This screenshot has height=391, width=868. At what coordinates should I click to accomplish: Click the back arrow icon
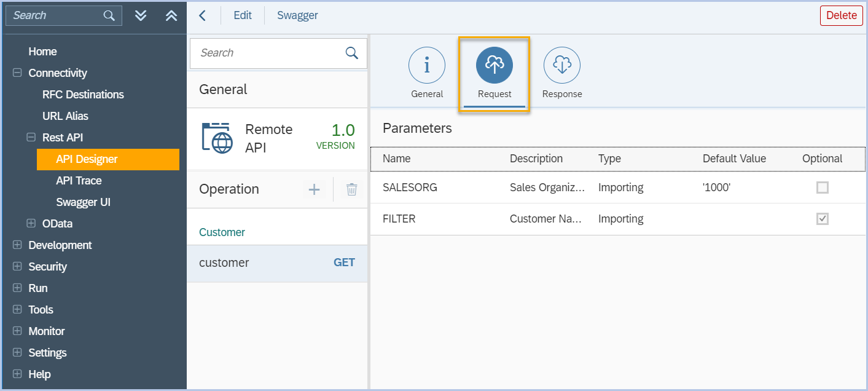pyautogui.click(x=202, y=15)
